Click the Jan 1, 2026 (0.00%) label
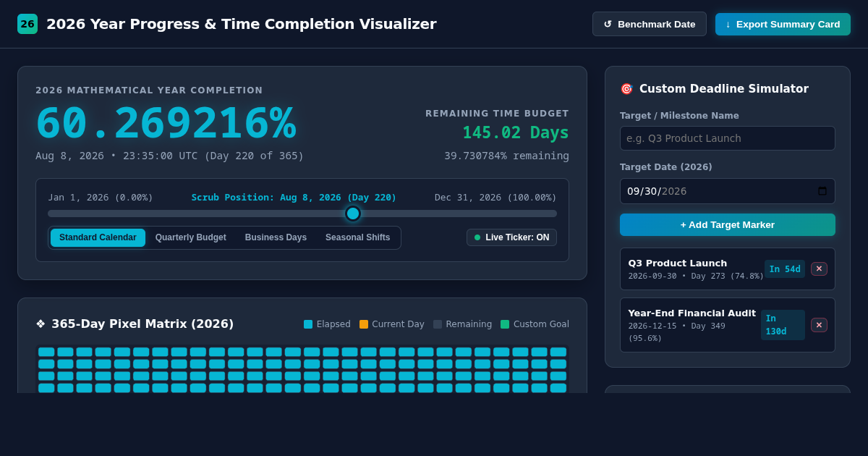This screenshot has width=868, height=456. [101, 198]
